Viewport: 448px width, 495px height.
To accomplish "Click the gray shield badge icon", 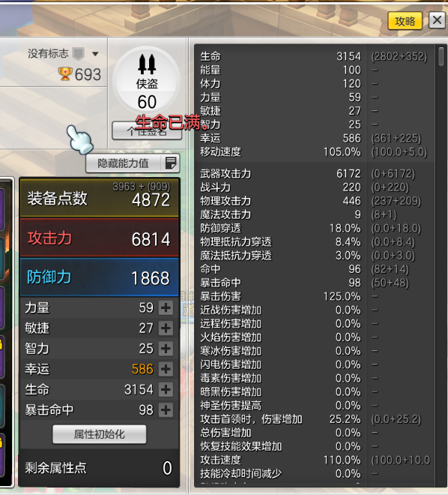I will 78,53.
